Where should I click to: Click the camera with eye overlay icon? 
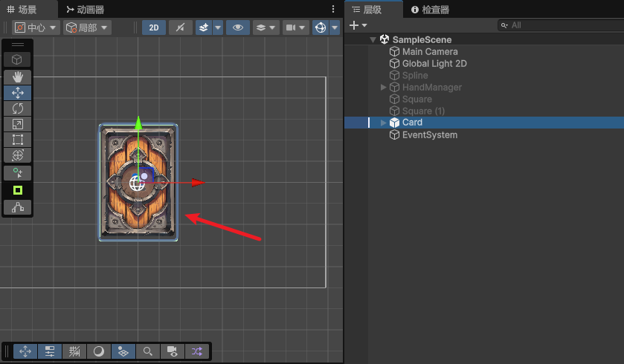[x=173, y=351]
